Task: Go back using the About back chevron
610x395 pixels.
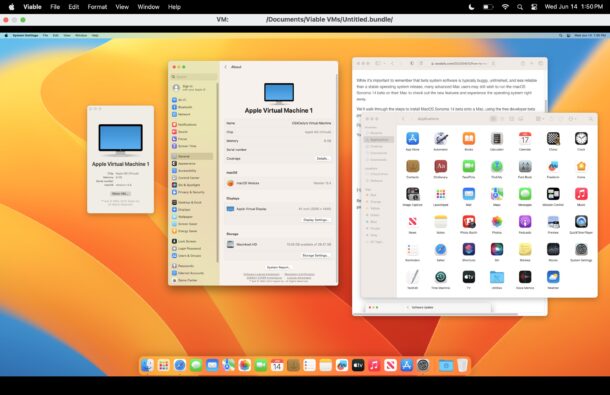Action: [x=226, y=67]
